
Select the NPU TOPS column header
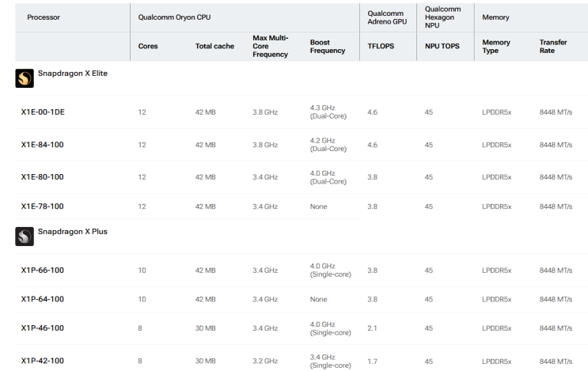[x=442, y=46]
